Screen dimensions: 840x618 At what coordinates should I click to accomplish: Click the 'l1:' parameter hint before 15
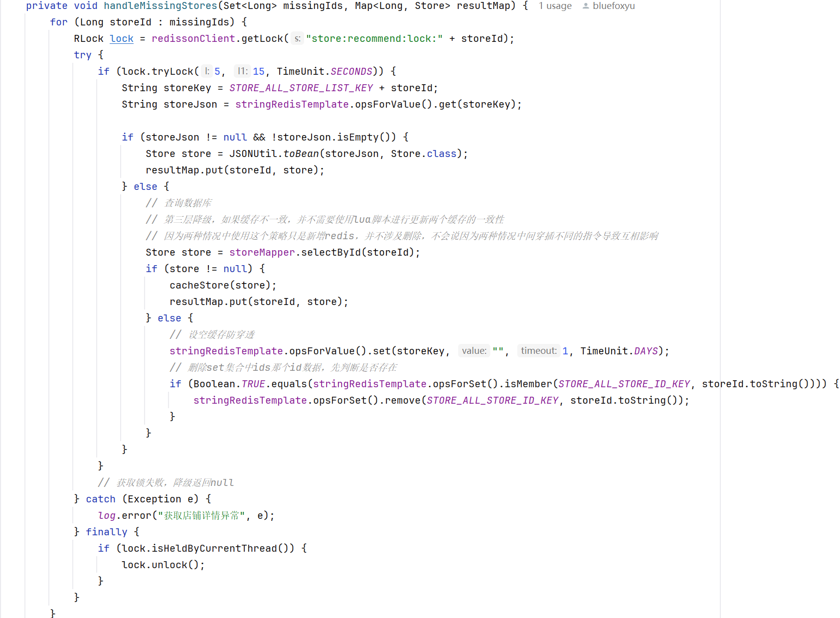pyautogui.click(x=242, y=71)
